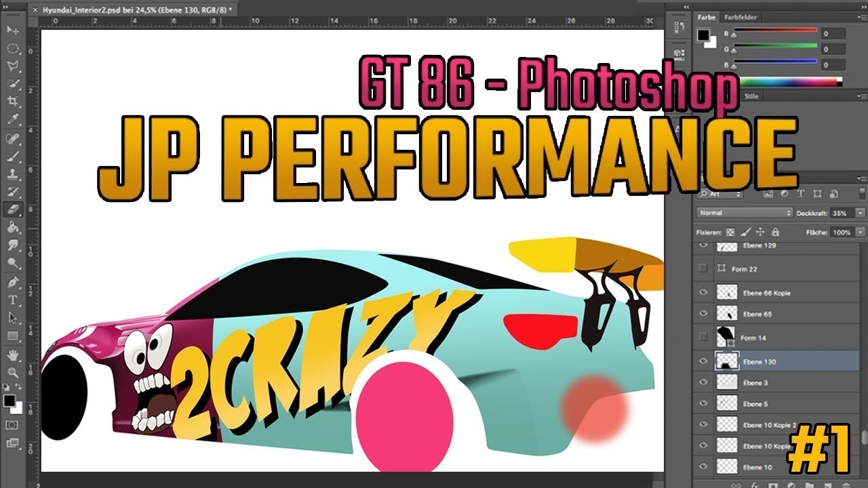Hide layer Ebene 10 Kopie 2
868x488 pixels.
pos(703,425)
